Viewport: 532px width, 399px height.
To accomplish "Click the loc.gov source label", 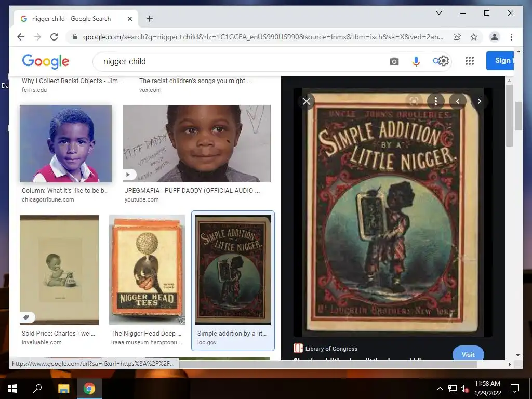I will point(207,342).
